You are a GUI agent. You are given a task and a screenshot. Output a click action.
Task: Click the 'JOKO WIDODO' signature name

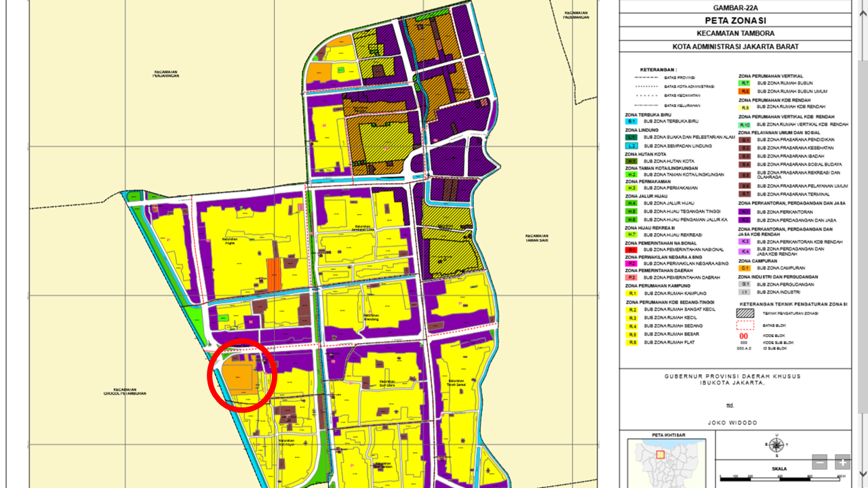point(731,422)
